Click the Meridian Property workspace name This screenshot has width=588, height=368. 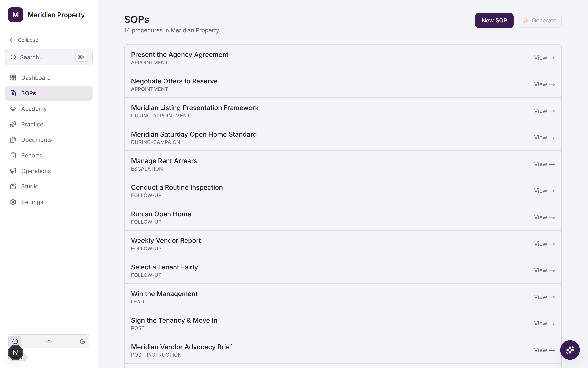(56, 15)
